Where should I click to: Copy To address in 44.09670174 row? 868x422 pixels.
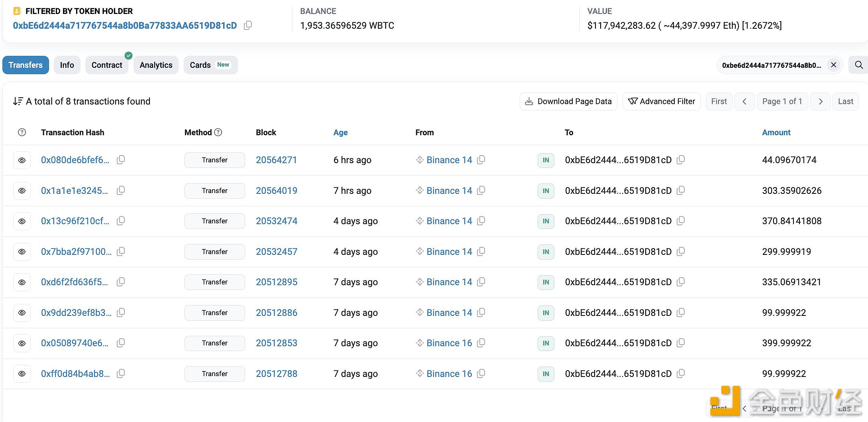pyautogui.click(x=681, y=160)
